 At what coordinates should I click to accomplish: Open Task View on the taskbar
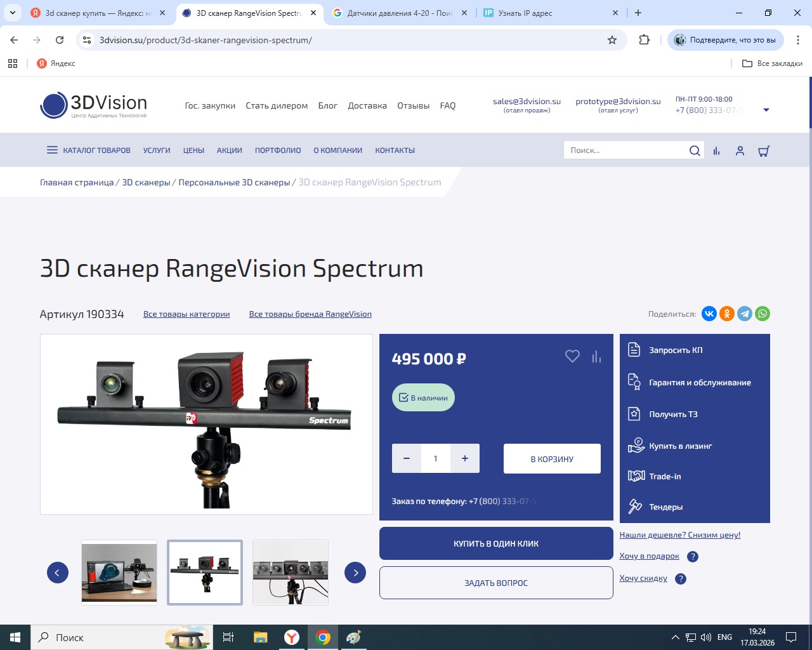coord(228,637)
